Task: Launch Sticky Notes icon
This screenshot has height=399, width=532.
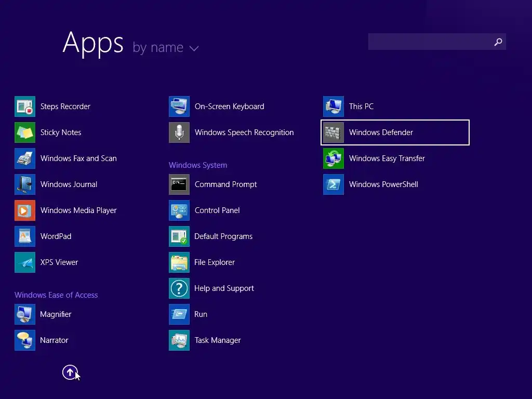Action: (x=25, y=132)
